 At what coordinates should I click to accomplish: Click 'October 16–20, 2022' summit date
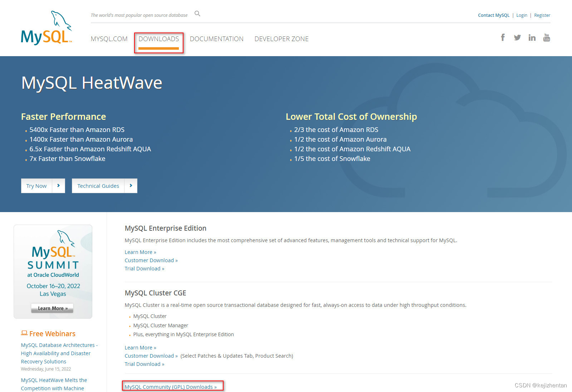(x=53, y=286)
